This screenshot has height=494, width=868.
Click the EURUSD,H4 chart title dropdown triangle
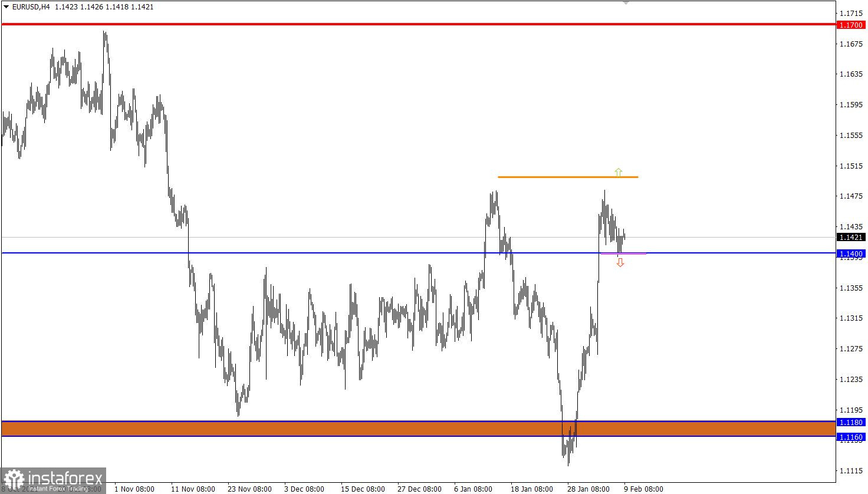[x=6, y=7]
